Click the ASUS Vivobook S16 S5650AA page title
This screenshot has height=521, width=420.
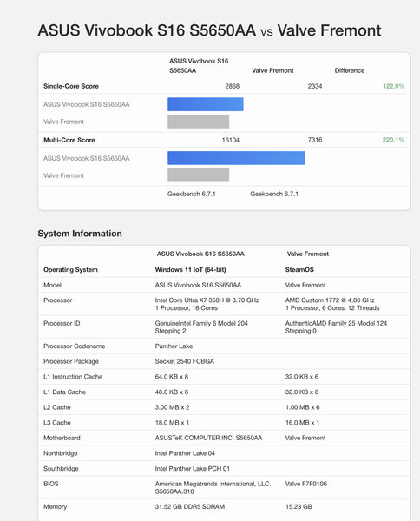(147, 30)
